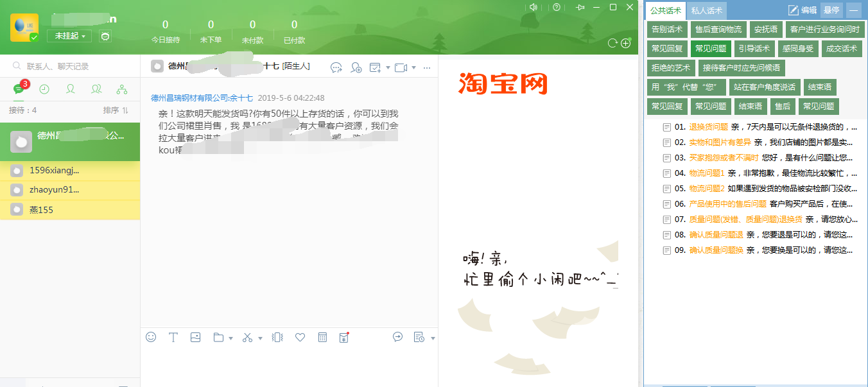
Task: Click the plus circle icon in header
Action: tap(625, 43)
